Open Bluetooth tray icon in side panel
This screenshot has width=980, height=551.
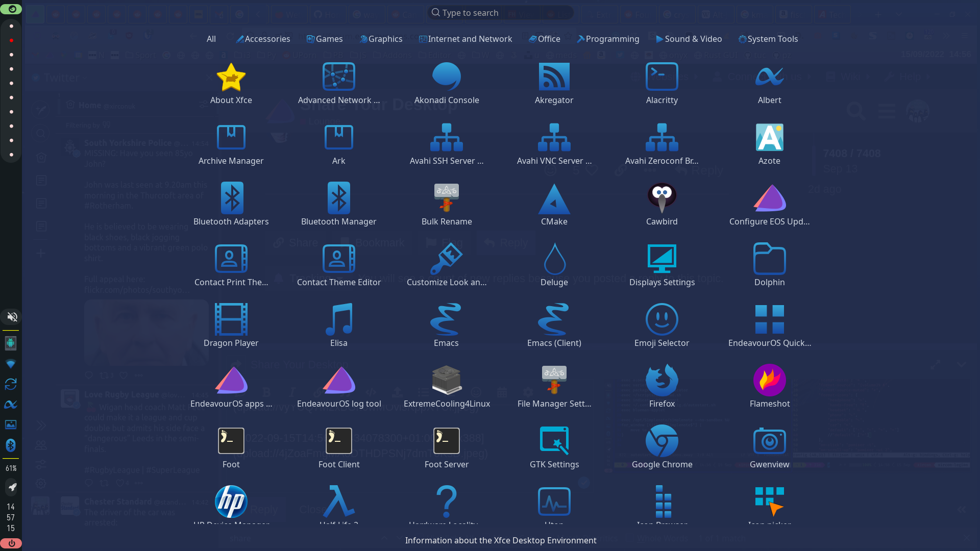tap(11, 445)
